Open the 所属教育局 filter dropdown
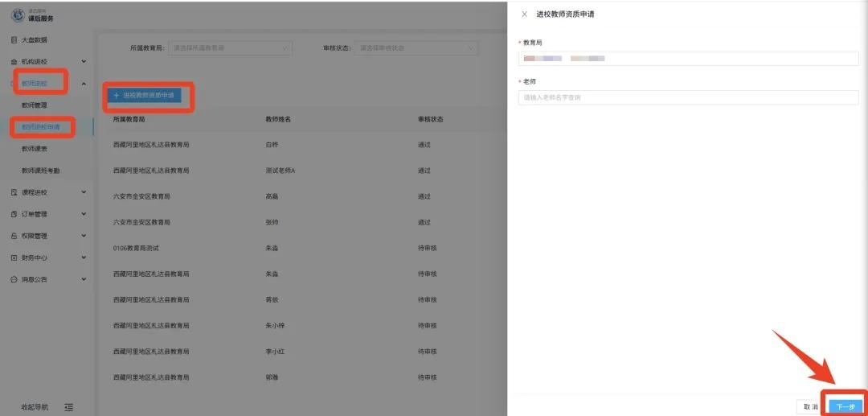 pyautogui.click(x=230, y=48)
